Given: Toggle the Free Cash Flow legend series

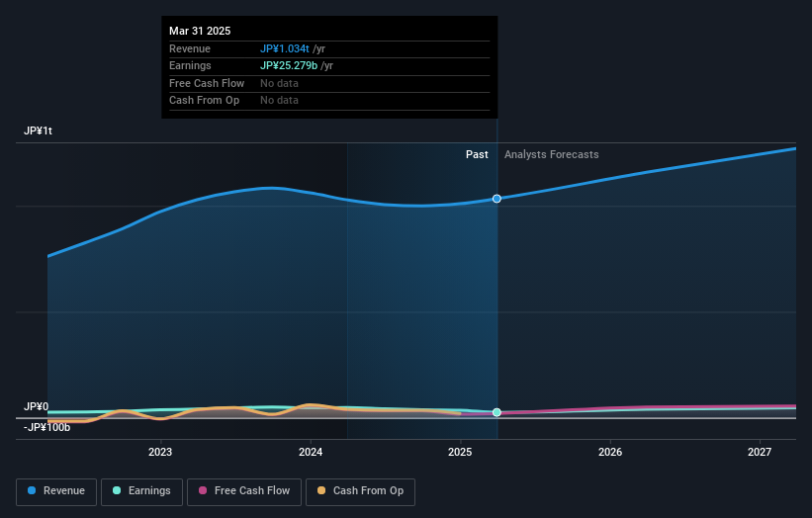Looking at the screenshot, I should point(244,491).
